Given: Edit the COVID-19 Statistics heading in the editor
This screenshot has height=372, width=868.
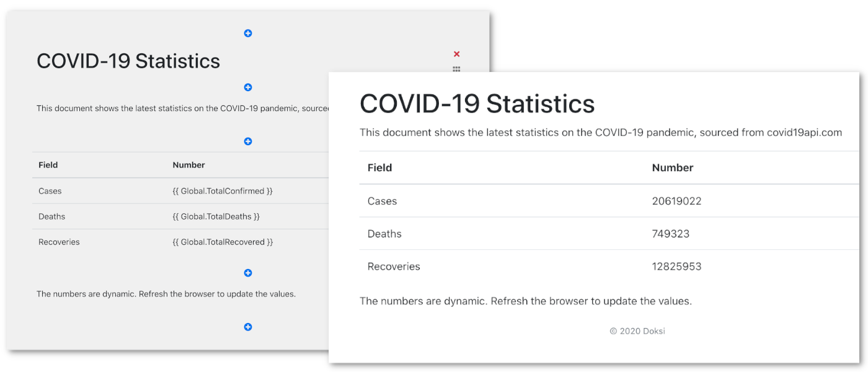Looking at the screenshot, I should (x=128, y=61).
